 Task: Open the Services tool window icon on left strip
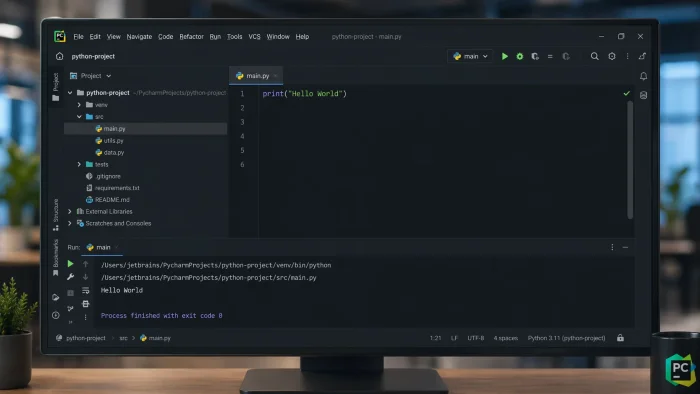(x=55, y=297)
